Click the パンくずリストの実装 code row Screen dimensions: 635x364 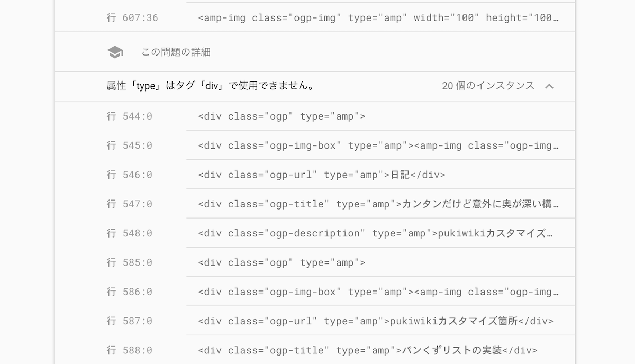point(317,350)
